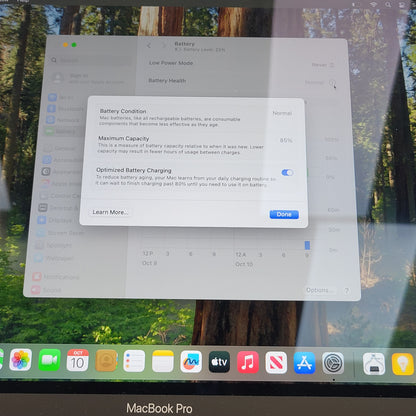This screenshot has width=416, height=416.
Task: Open Reminders from the Dock
Action: coord(134,361)
